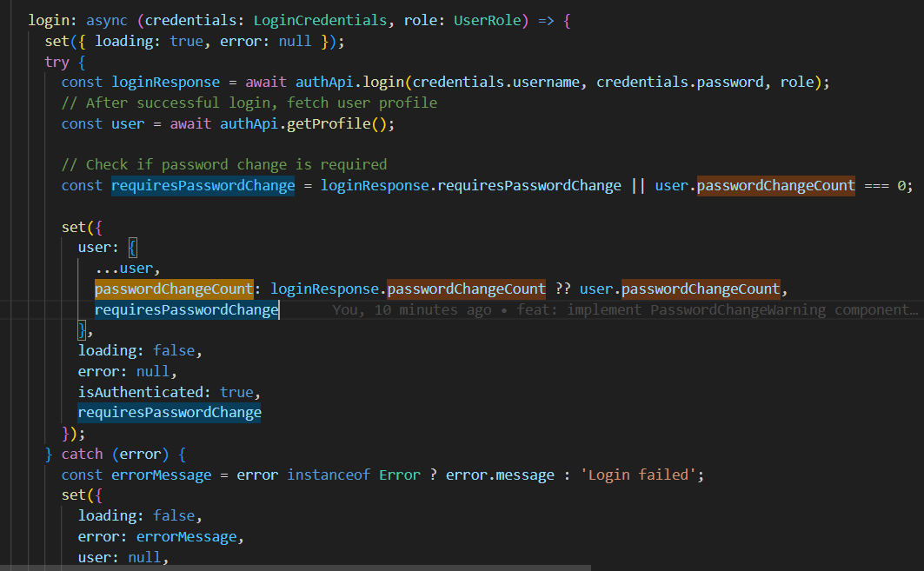The image size is (924, 571).
Task: Click the 'Login failed' string literal
Action: tap(638, 475)
